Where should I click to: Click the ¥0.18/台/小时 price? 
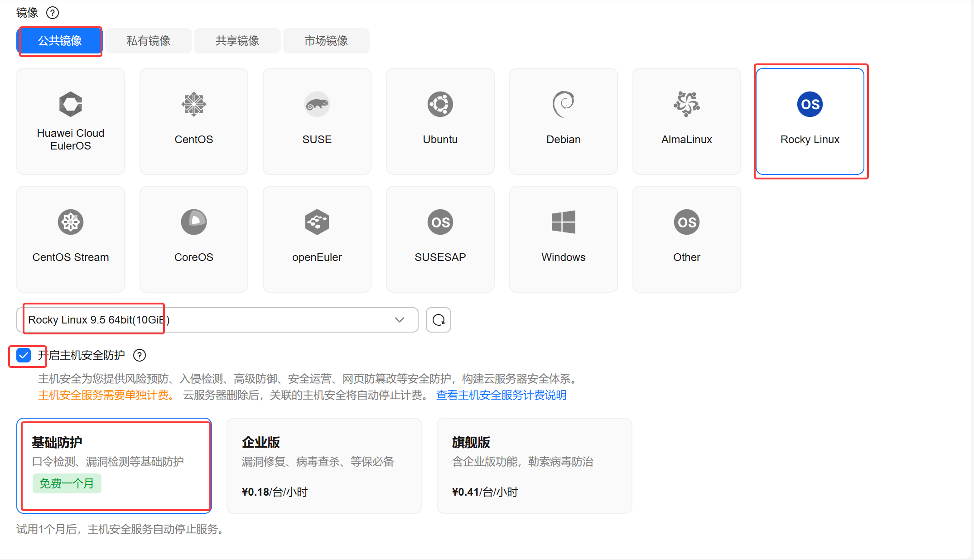tap(275, 492)
